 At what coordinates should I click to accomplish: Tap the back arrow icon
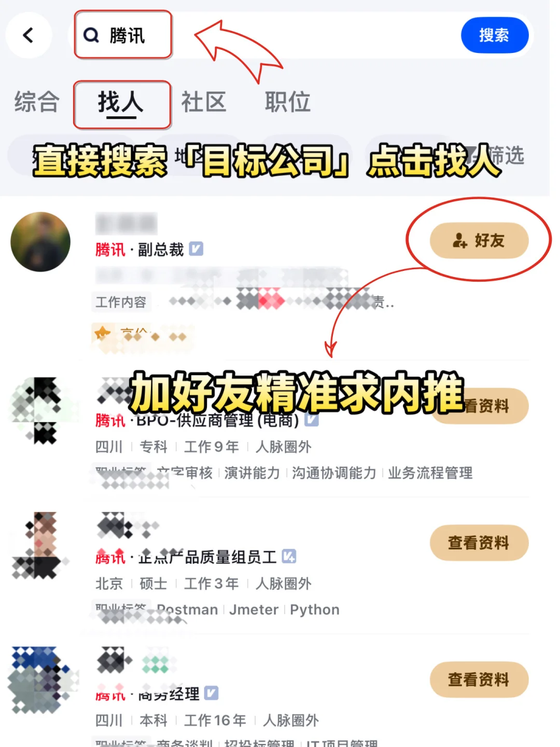click(x=29, y=35)
